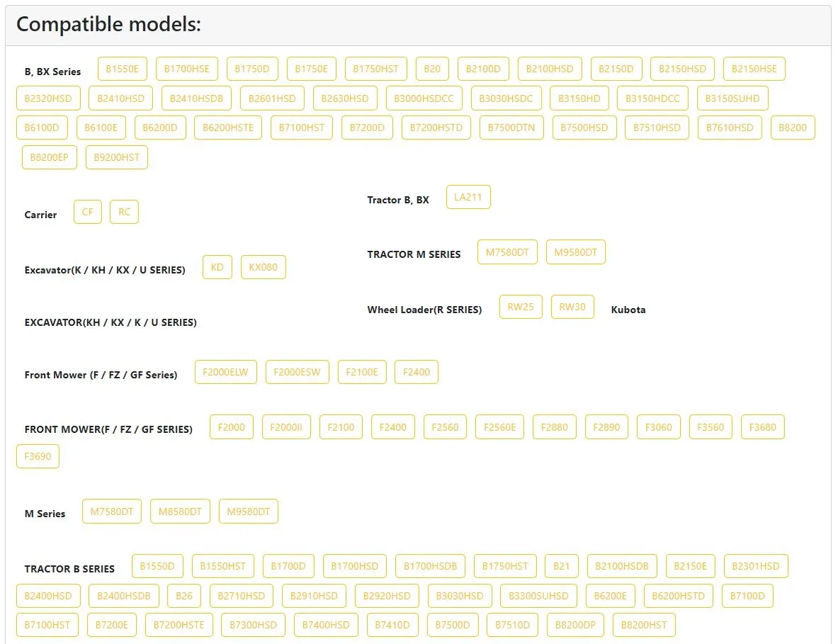Choose the B1550HST tractor tag
Screen dimensions: 838x644
click(222, 566)
